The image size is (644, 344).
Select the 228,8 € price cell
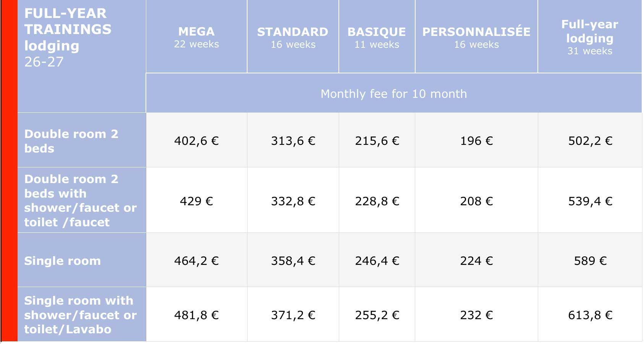pyautogui.click(x=377, y=201)
